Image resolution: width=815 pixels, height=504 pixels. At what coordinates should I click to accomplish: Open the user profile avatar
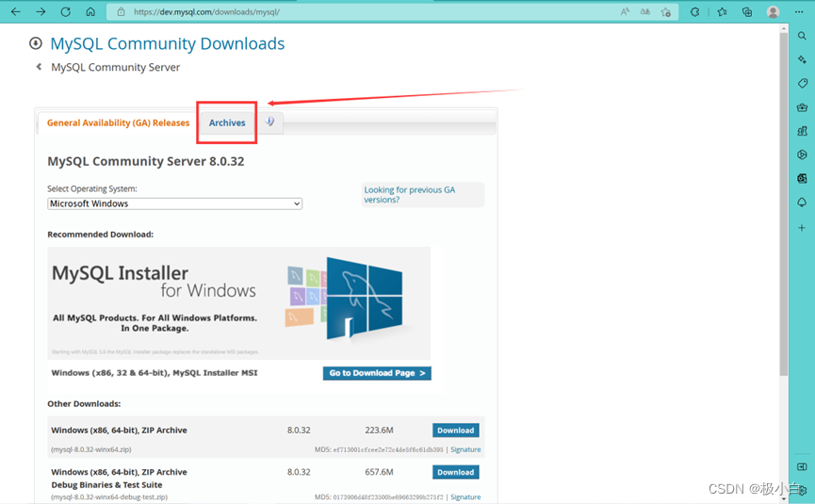pos(773,11)
